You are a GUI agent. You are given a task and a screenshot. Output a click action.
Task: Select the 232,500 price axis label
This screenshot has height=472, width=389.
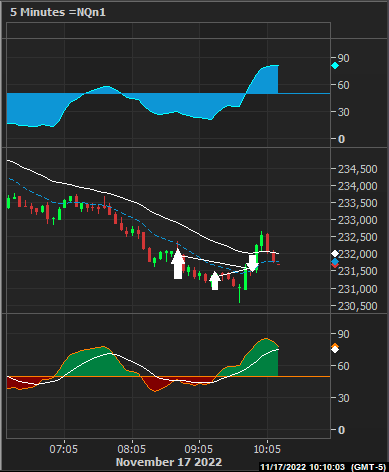click(x=358, y=237)
